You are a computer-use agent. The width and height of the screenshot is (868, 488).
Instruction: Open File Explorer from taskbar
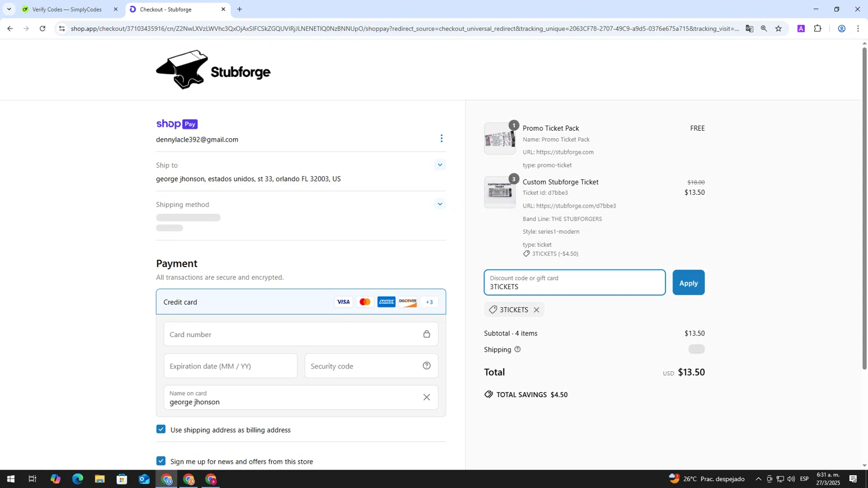(x=100, y=479)
